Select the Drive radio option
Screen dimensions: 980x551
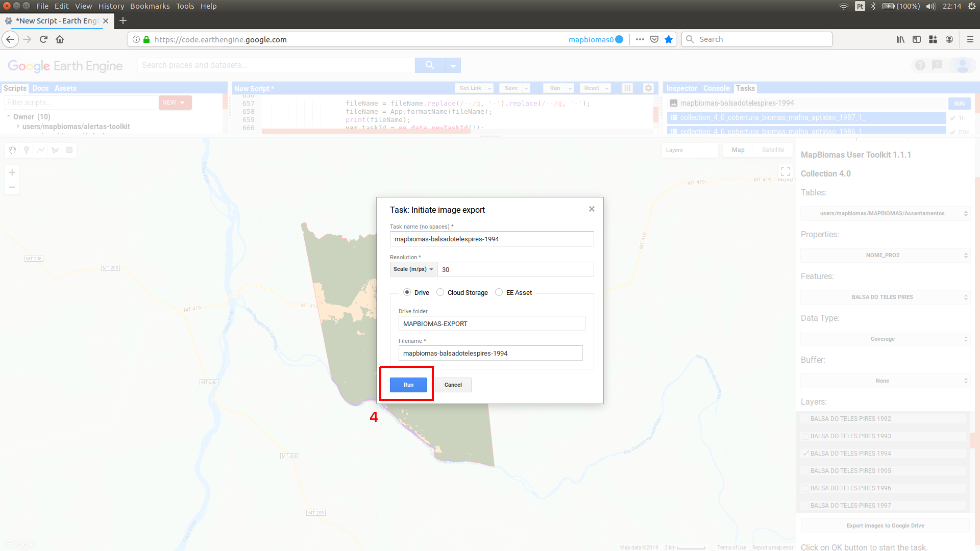(407, 292)
